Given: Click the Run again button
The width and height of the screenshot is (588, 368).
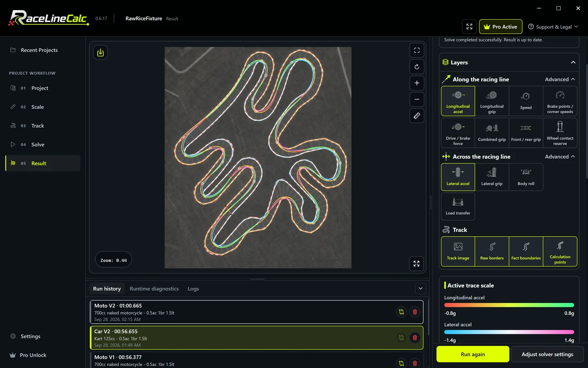Looking at the screenshot, I should 473,354.
